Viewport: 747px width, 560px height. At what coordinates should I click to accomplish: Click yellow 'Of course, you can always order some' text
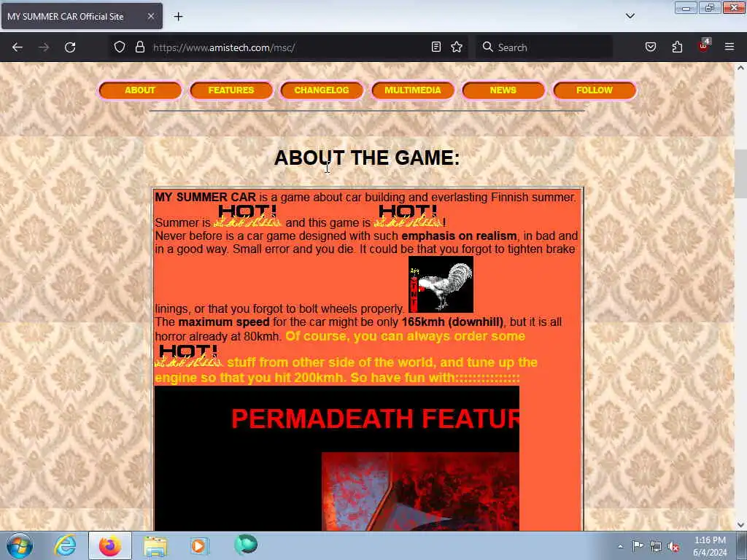[405, 336]
